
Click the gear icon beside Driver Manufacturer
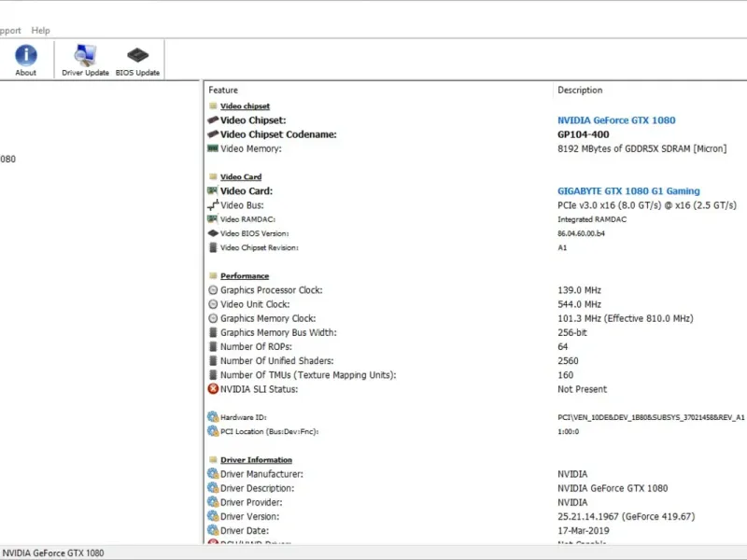[213, 474]
